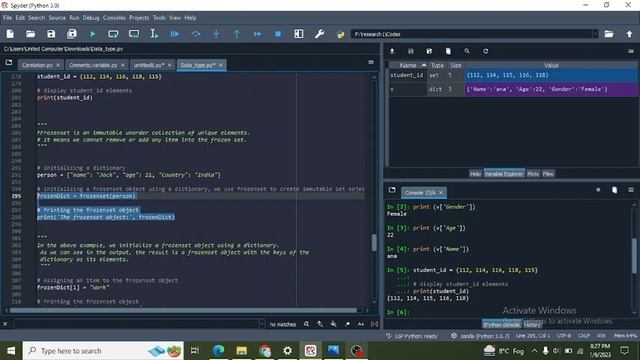Viewport: 640px width, 360px height.
Task: Open the Variable Explorer options menu
Action: (631, 51)
